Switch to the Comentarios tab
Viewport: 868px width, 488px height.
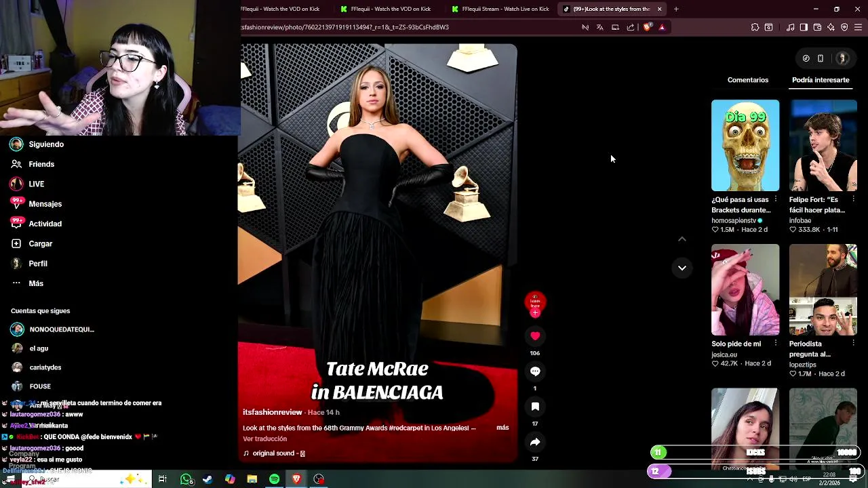(x=748, y=80)
